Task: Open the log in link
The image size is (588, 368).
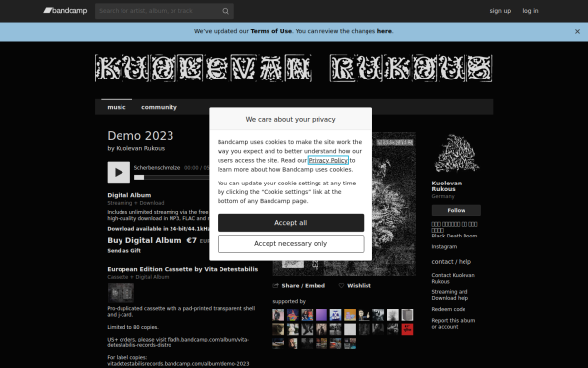Action: click(x=530, y=11)
